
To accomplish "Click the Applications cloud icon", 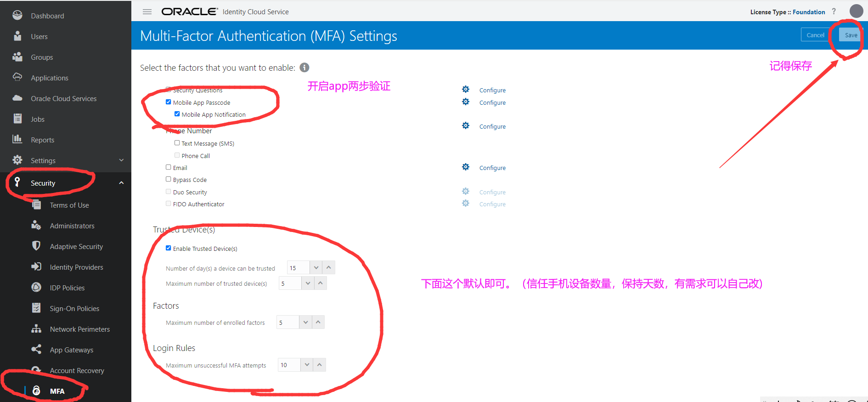I will [x=17, y=77].
